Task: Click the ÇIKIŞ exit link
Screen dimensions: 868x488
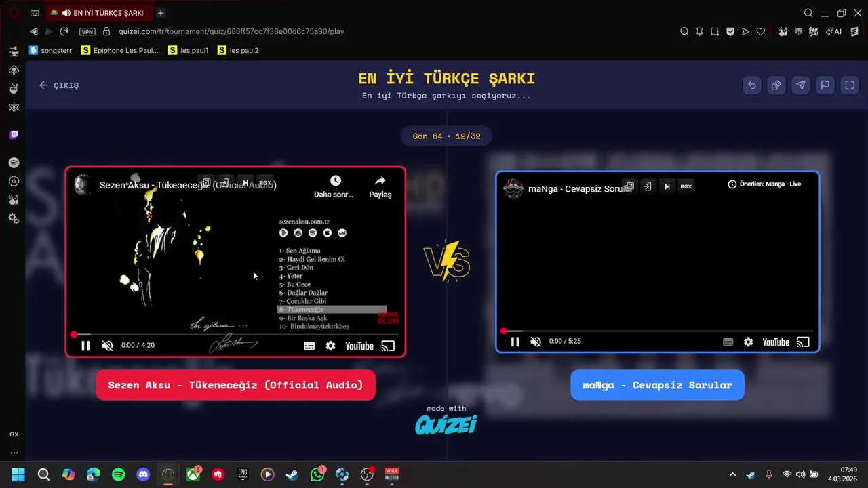Action: (59, 85)
